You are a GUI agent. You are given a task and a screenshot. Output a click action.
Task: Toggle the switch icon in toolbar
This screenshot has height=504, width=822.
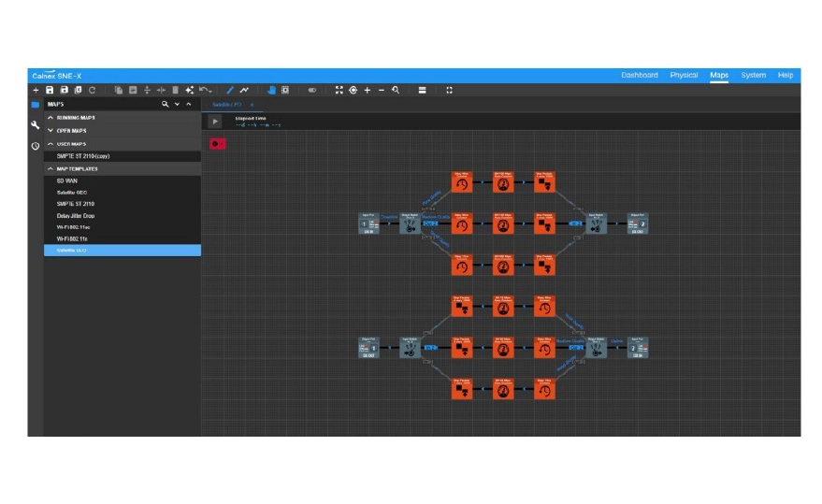pyautogui.click(x=312, y=90)
